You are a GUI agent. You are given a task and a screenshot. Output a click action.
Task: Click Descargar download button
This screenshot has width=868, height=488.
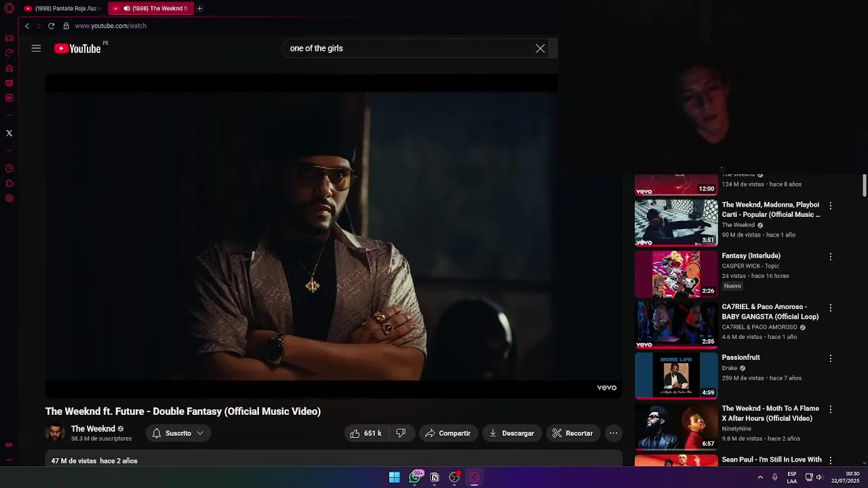point(512,433)
